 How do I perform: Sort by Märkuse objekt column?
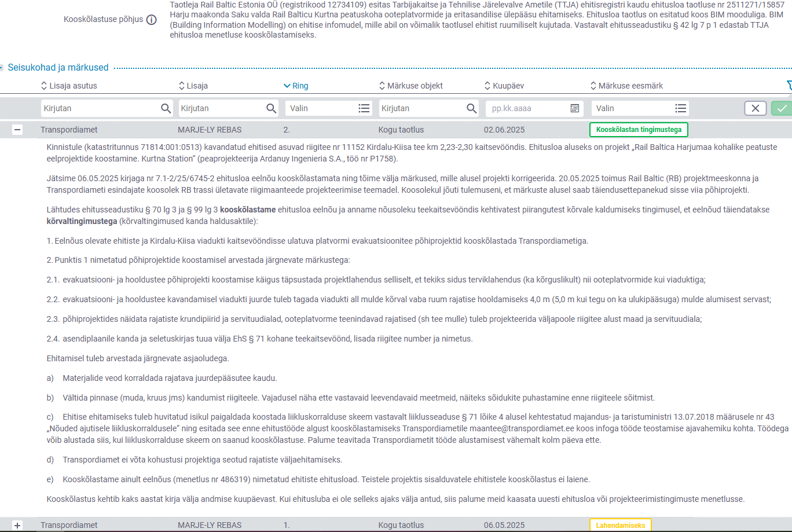(x=411, y=86)
